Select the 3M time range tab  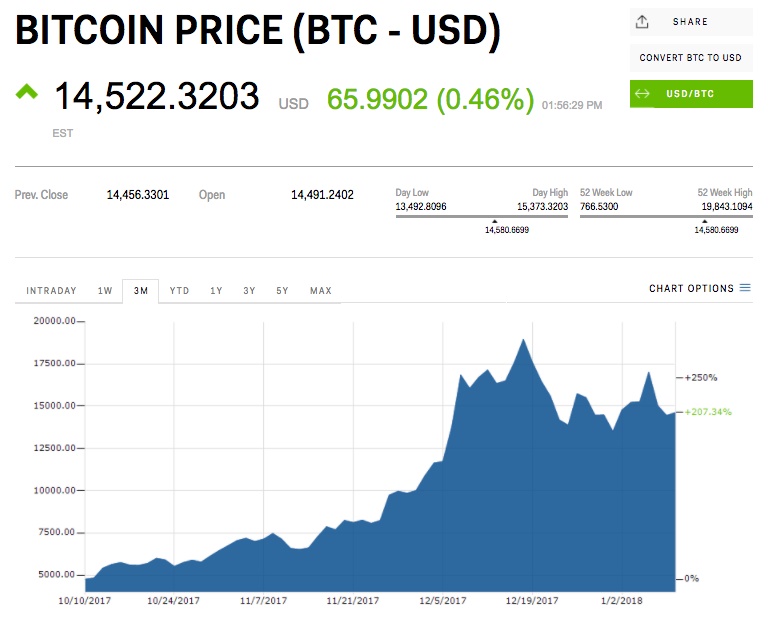click(x=140, y=291)
